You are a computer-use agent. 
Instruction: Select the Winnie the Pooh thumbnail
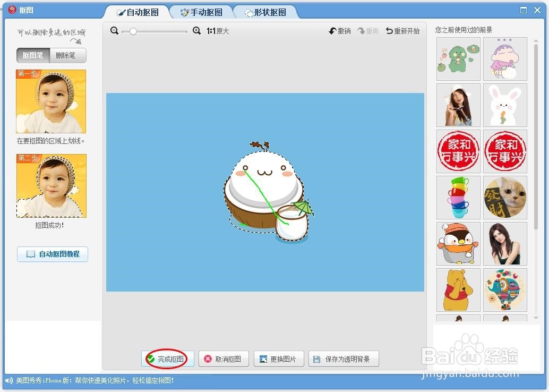[x=458, y=290]
